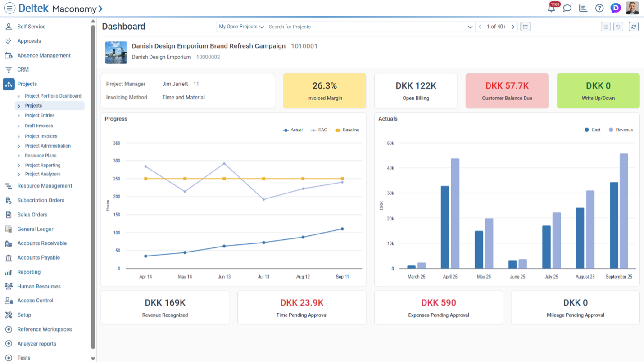The image size is (644, 364).
Task: Open the Project Portfolio Dashboard link
Action: [x=53, y=96]
